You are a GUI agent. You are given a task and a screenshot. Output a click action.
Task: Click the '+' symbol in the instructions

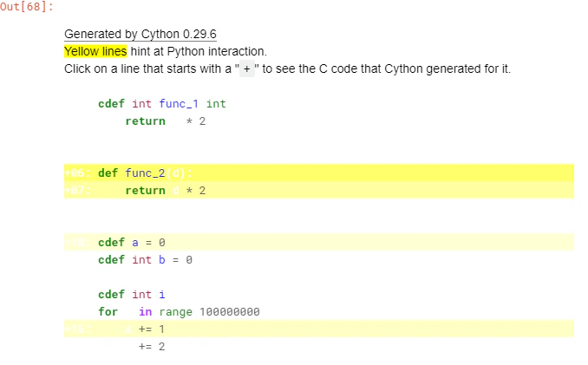[x=247, y=69]
